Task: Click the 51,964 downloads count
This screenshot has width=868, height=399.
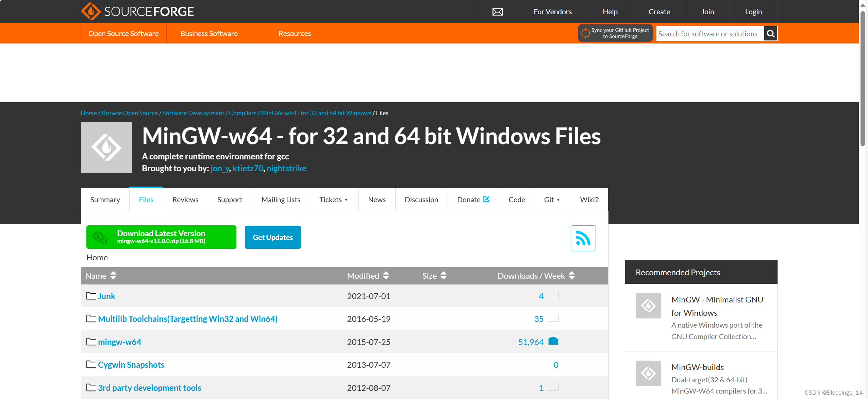Action: click(x=531, y=342)
